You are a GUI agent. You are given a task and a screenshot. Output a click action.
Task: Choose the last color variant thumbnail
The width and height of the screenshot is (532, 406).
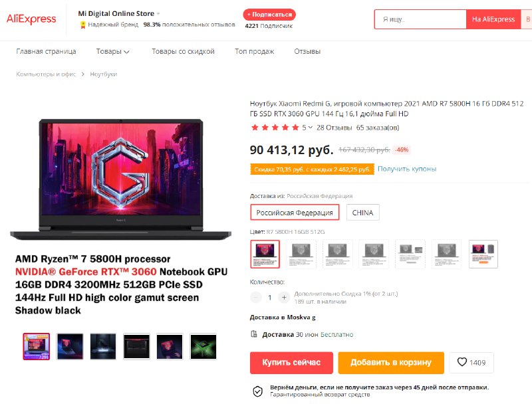click(483, 254)
